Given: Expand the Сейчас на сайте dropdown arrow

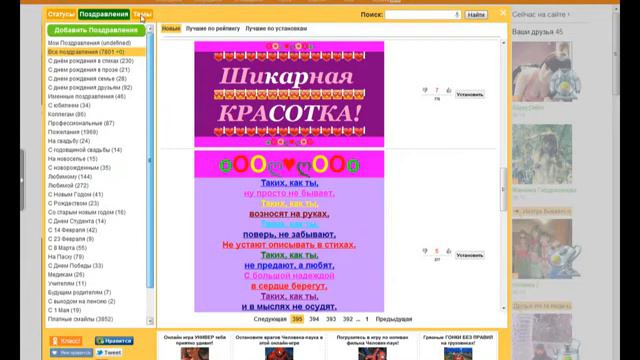Looking at the screenshot, I should (569, 15).
